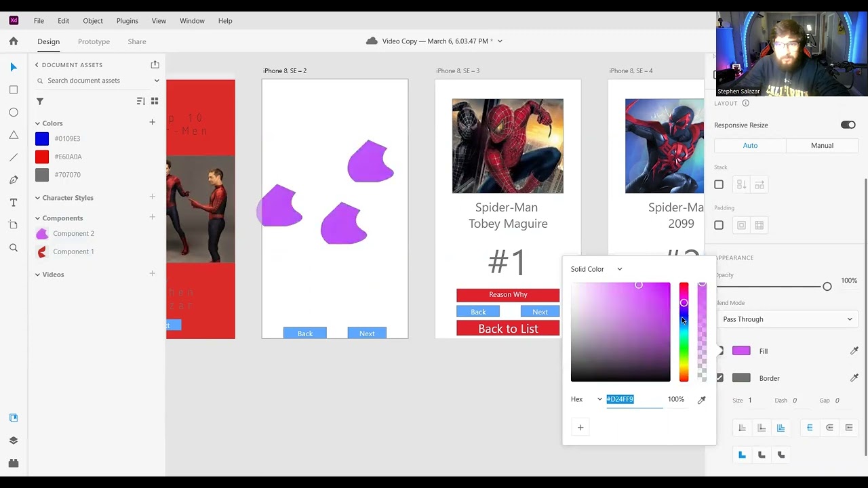Open the Pass Through blend mode dropdown
The height and width of the screenshot is (488, 868).
(787, 319)
